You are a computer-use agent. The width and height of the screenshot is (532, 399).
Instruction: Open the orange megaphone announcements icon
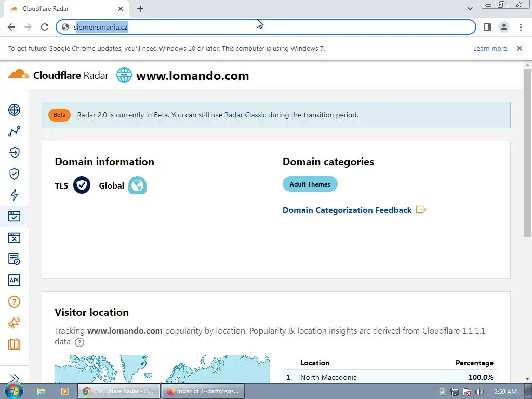tap(14, 323)
